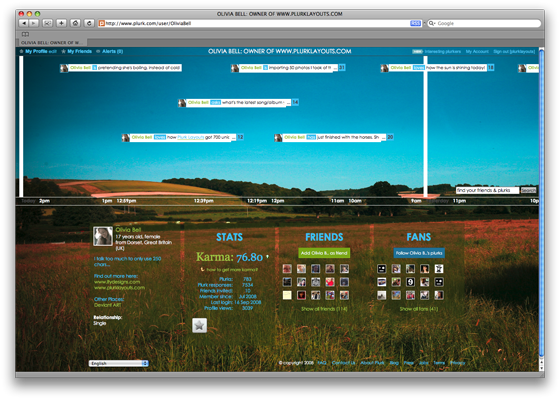Click Olivia Bell's profile picture

(x=103, y=236)
